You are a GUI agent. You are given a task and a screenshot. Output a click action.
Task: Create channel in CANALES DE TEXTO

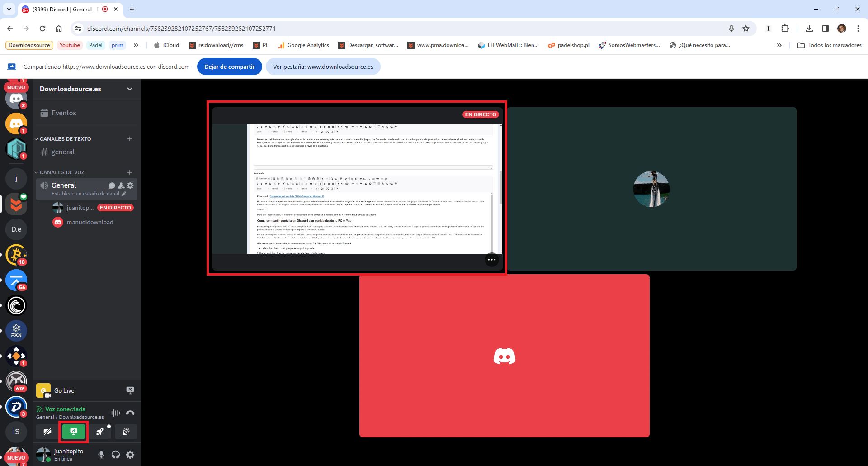(x=130, y=139)
